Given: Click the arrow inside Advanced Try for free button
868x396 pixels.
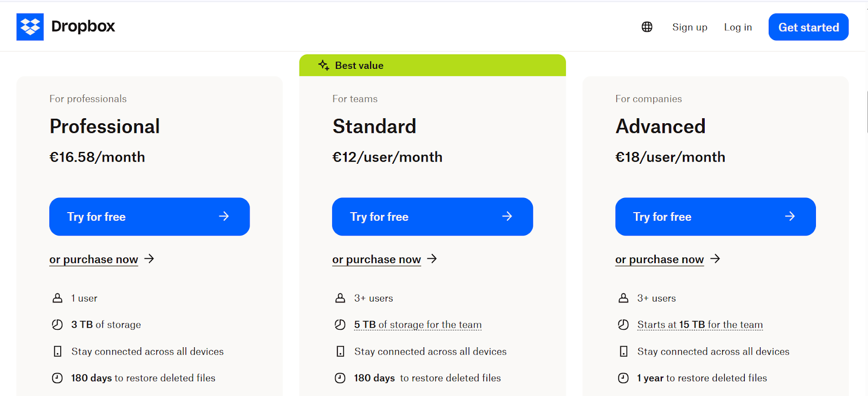Looking at the screenshot, I should [789, 216].
